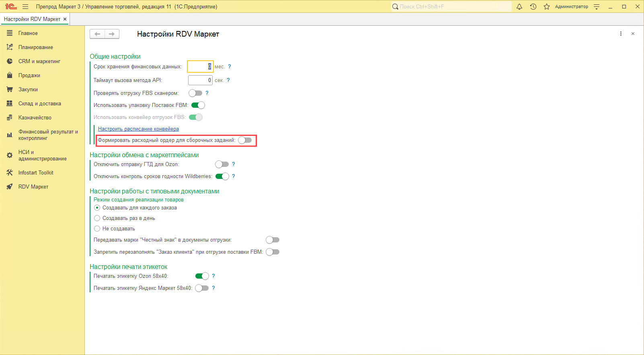Viewport: 644px width, 355px height.
Task: Show help for контроль сроков годности Wildberries
Action: [234, 176]
